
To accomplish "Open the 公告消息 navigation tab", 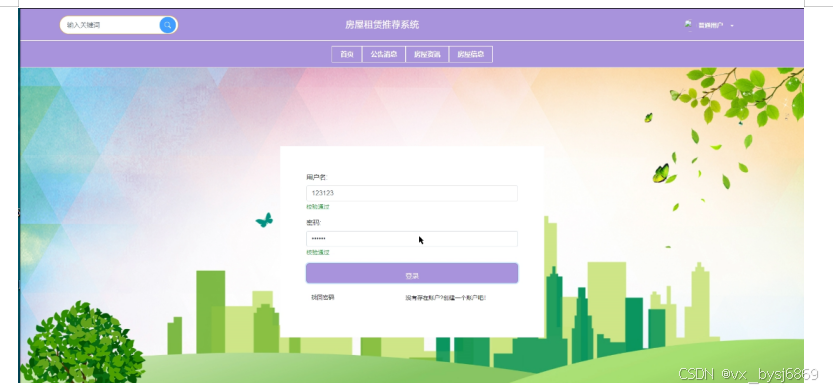I will [x=384, y=54].
